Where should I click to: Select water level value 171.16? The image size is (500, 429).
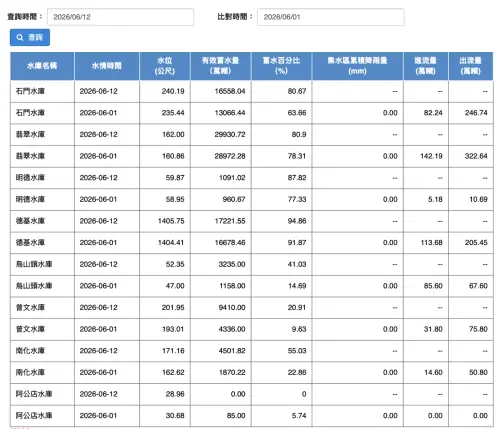point(173,351)
